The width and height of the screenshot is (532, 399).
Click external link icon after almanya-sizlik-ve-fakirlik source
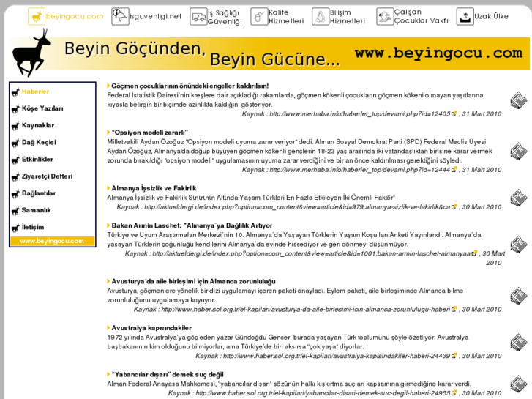[x=454, y=206]
